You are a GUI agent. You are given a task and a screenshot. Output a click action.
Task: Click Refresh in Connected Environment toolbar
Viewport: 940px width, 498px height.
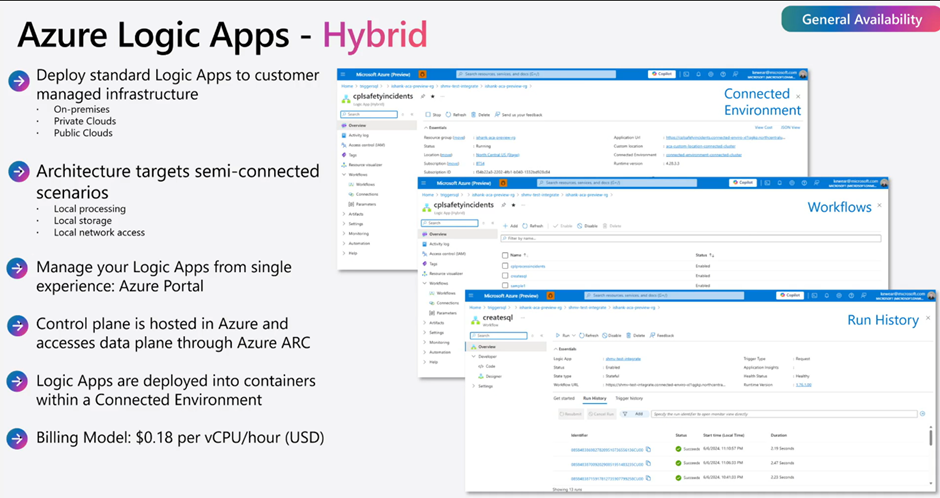456,114
